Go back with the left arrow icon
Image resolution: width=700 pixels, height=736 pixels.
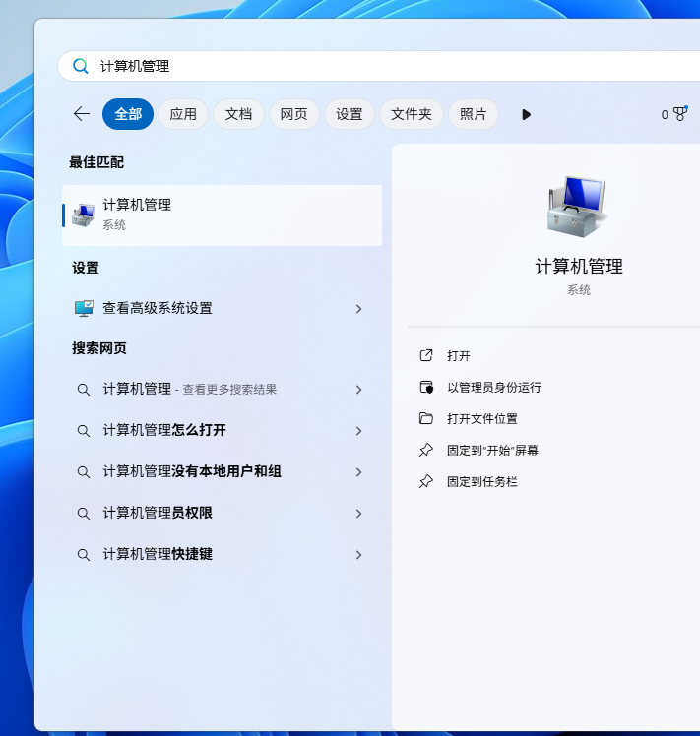(82, 114)
